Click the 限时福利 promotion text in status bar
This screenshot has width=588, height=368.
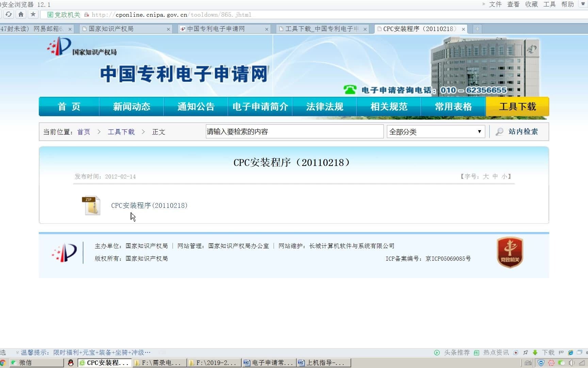tap(102, 353)
